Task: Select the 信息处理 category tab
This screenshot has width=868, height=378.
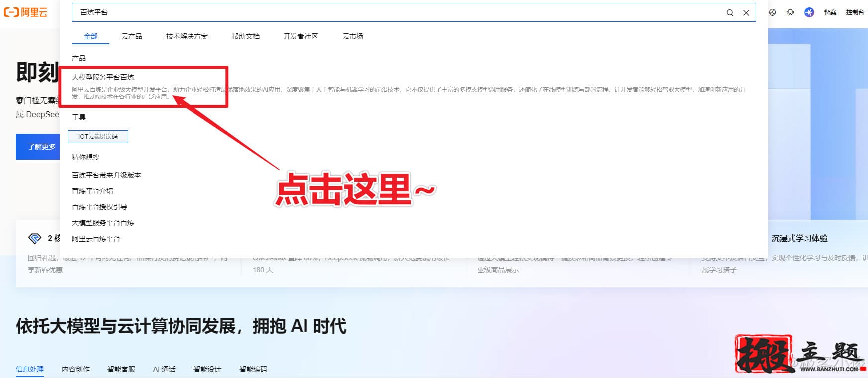Action: (x=30, y=369)
